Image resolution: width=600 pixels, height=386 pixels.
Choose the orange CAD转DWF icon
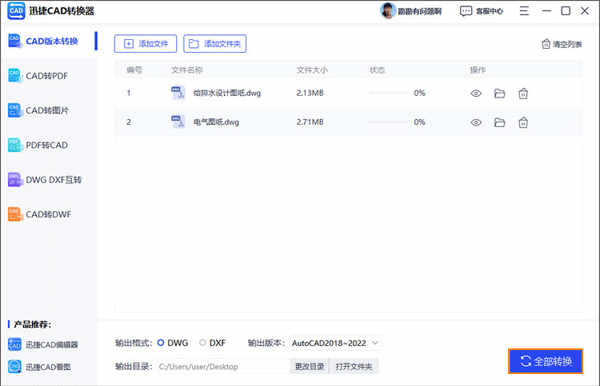point(15,214)
